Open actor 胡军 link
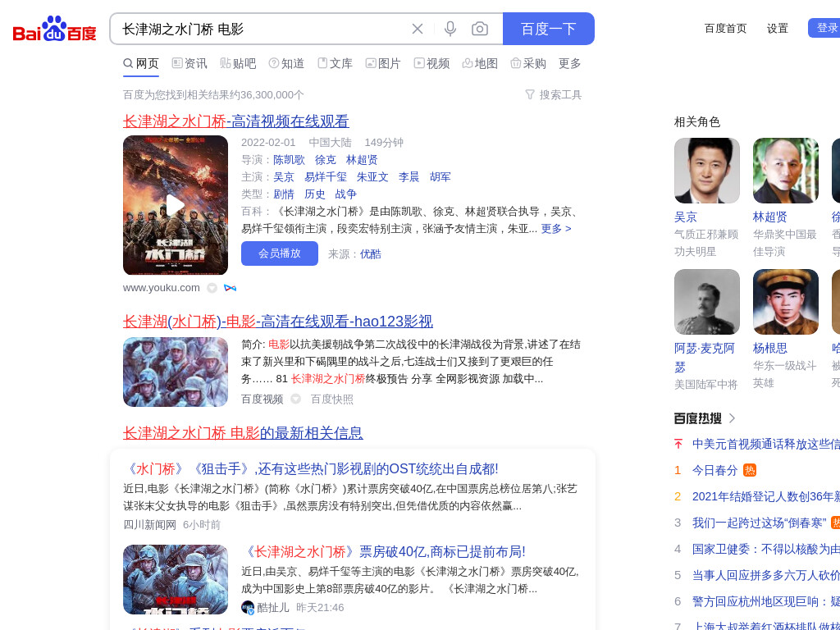Image resolution: width=840 pixels, height=630 pixels. pos(440,177)
